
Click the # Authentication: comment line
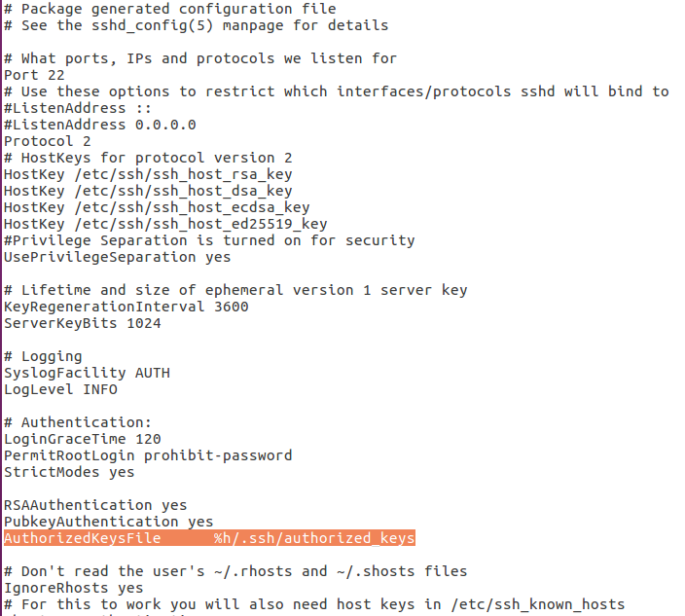78,422
